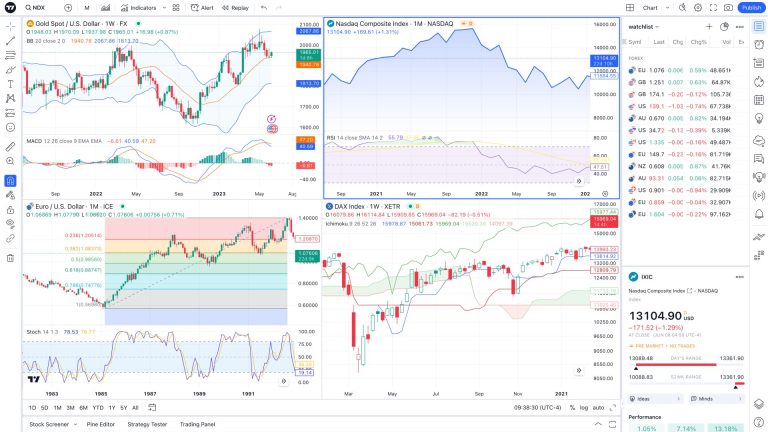This screenshot has height=432, width=768.
Task: Open Minds for IXIC
Action: (x=716, y=399)
